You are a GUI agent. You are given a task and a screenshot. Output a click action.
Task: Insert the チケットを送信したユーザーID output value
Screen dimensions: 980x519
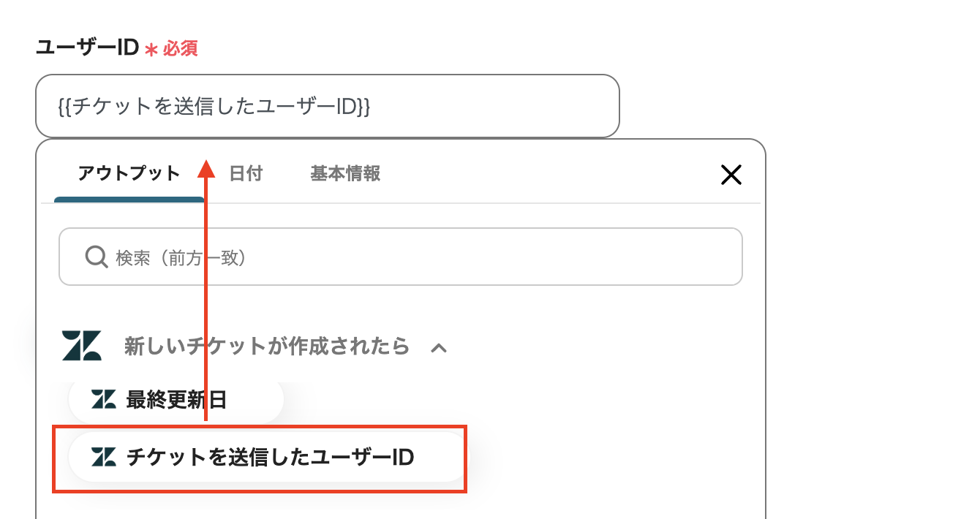click(x=271, y=458)
